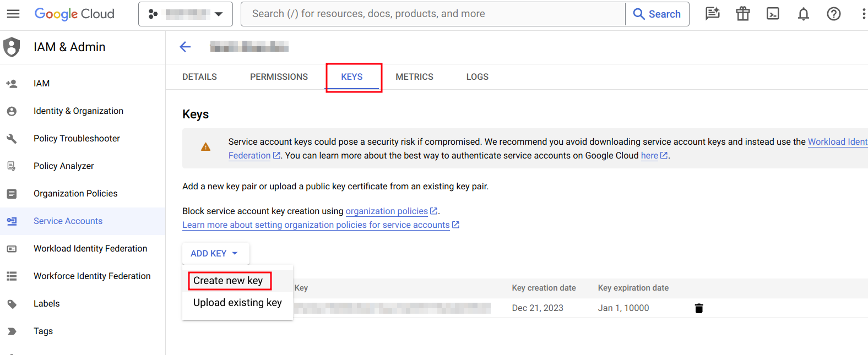This screenshot has width=868, height=355.
Task: Open the main navigation hamburger menu
Action: pyautogui.click(x=13, y=14)
